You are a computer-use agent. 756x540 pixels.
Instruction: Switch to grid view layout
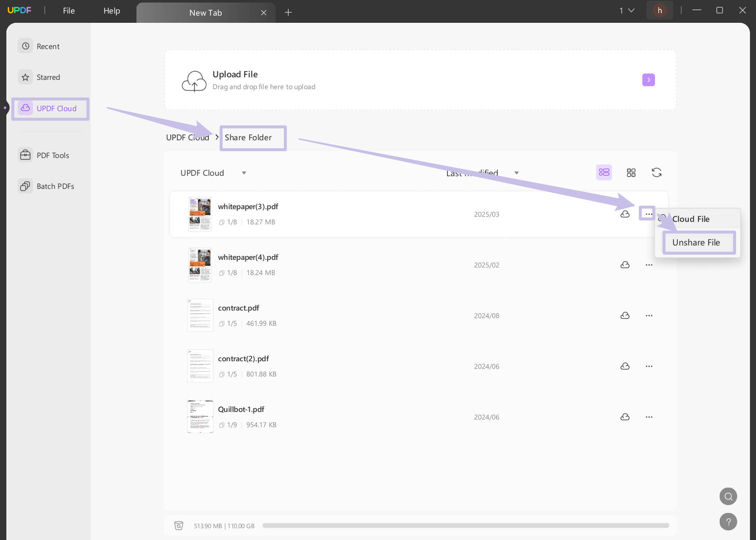pos(631,172)
